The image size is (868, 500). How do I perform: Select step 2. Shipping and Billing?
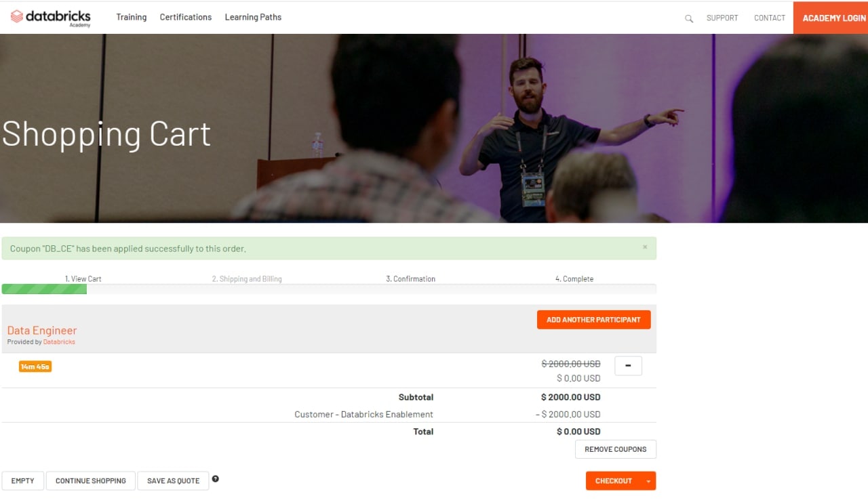247,279
